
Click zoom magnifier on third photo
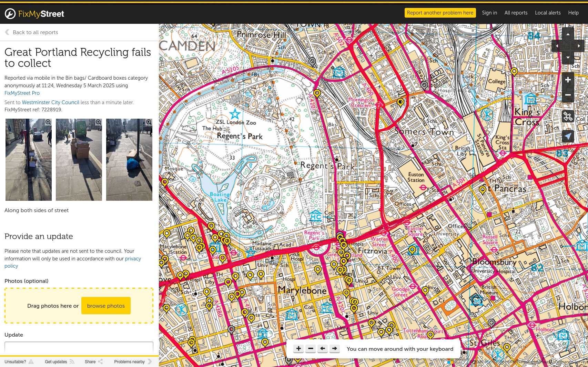pos(149,122)
